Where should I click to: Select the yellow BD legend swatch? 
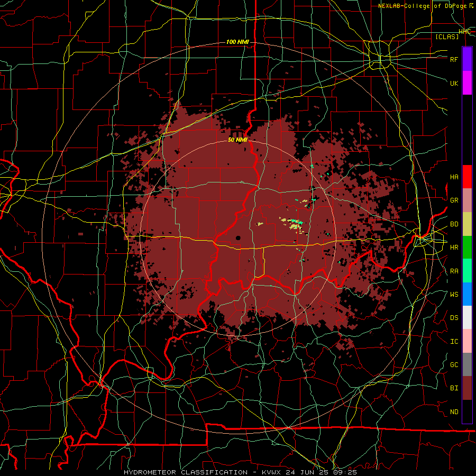(x=467, y=224)
